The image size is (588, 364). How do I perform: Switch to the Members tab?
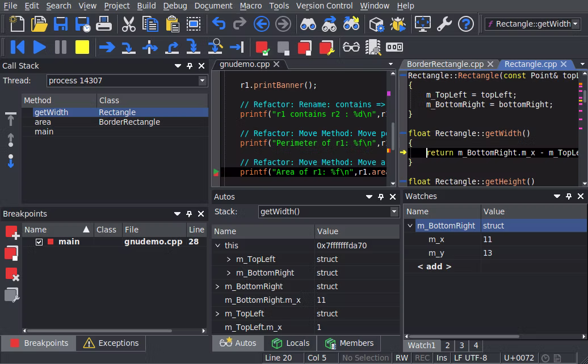point(350,343)
